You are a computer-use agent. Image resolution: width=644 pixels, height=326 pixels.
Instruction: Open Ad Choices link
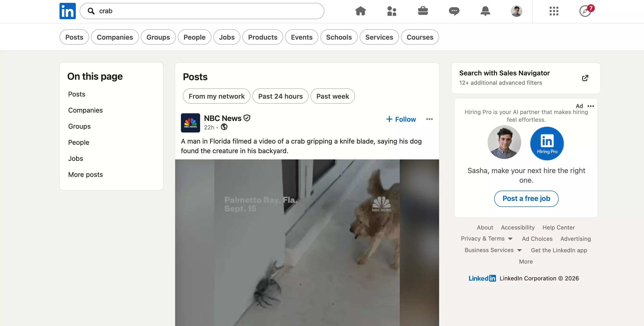pos(537,239)
